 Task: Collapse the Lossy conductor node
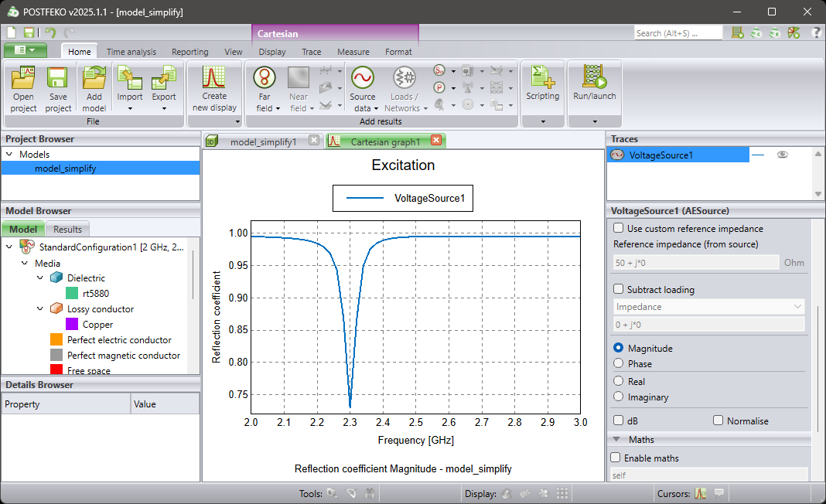(40, 308)
